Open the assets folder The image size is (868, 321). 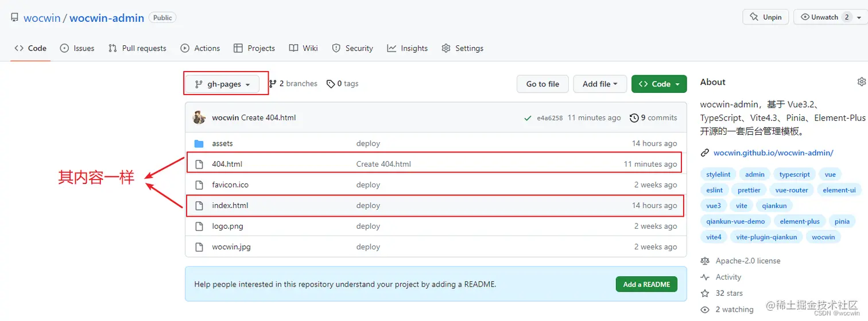[x=222, y=143]
